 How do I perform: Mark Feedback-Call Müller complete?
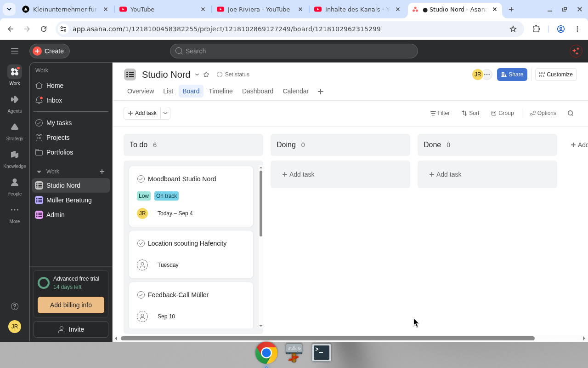(141, 295)
